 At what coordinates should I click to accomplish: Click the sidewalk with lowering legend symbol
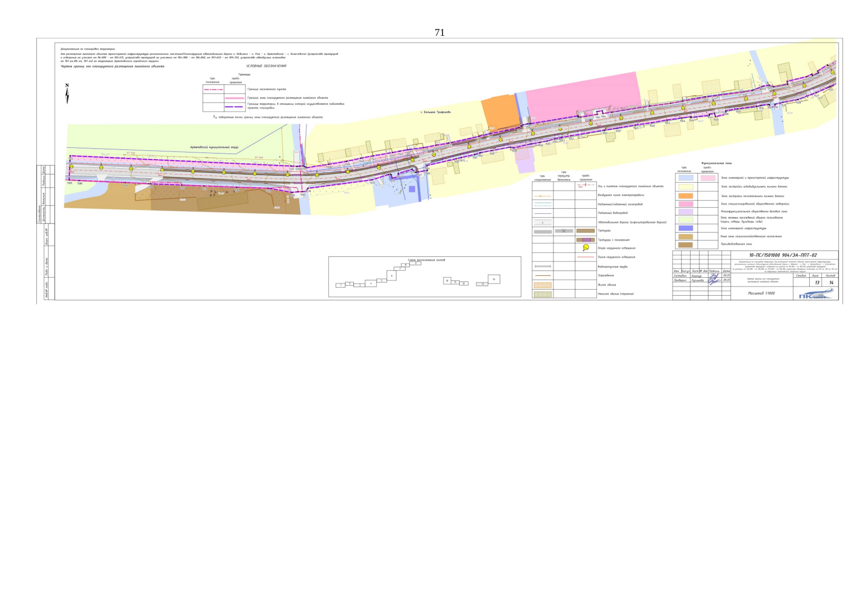[586, 239]
